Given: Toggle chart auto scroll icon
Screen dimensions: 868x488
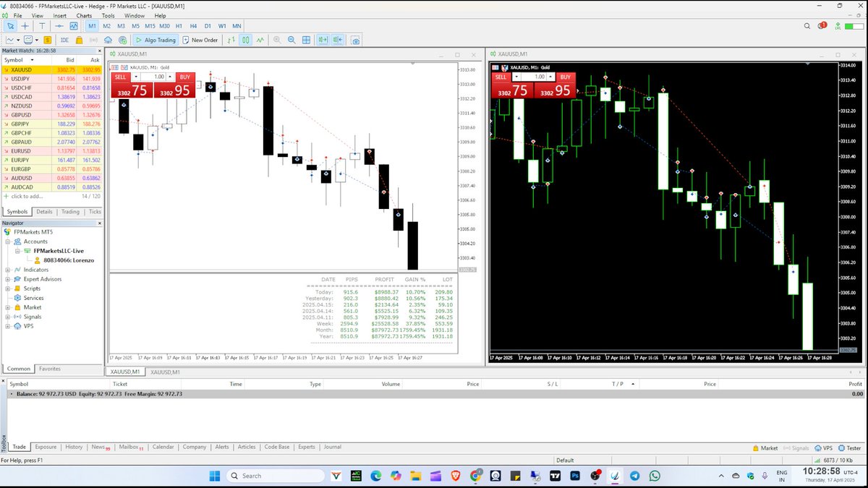Looking at the screenshot, I should click(323, 40).
